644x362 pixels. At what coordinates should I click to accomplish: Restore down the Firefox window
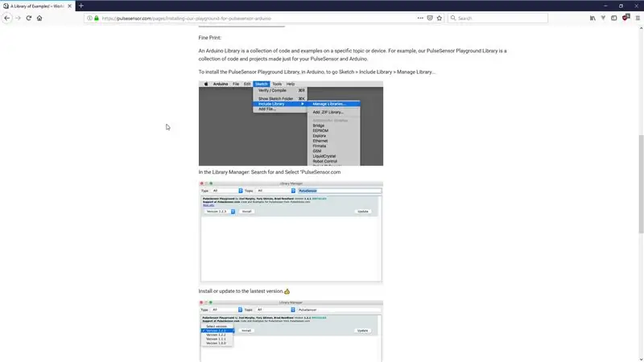tap(621, 6)
